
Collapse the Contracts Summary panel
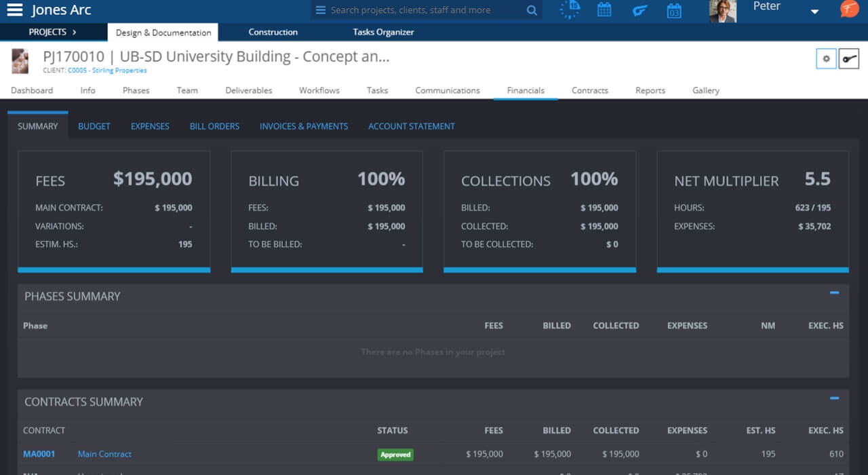(834, 398)
